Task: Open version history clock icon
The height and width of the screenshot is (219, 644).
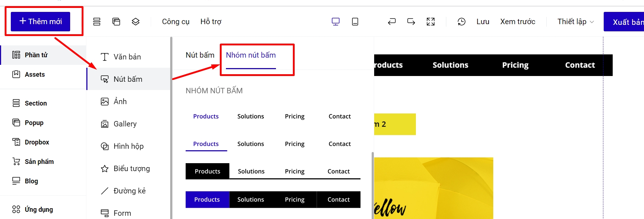Action: [461, 22]
